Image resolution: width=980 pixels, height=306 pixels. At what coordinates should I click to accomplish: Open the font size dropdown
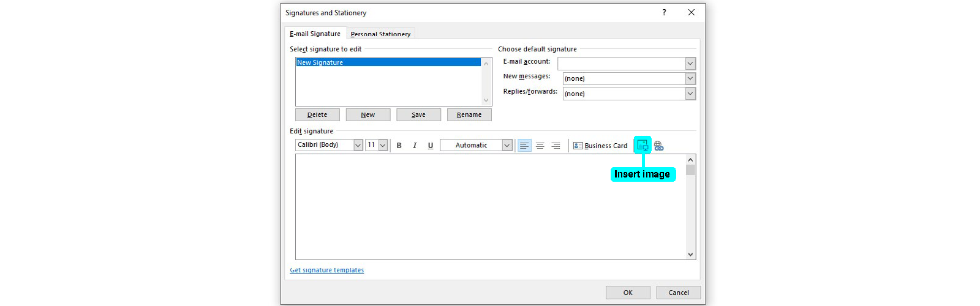[x=383, y=145]
